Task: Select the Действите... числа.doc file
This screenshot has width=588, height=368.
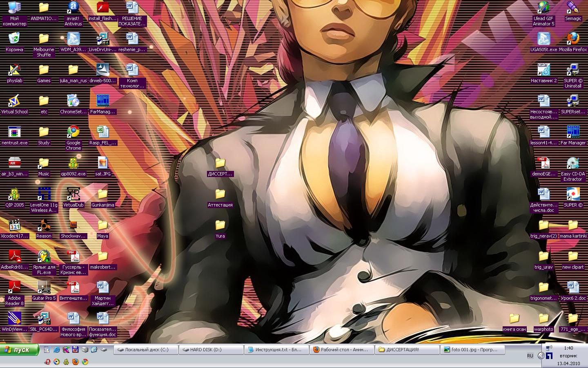Action: click(543, 200)
